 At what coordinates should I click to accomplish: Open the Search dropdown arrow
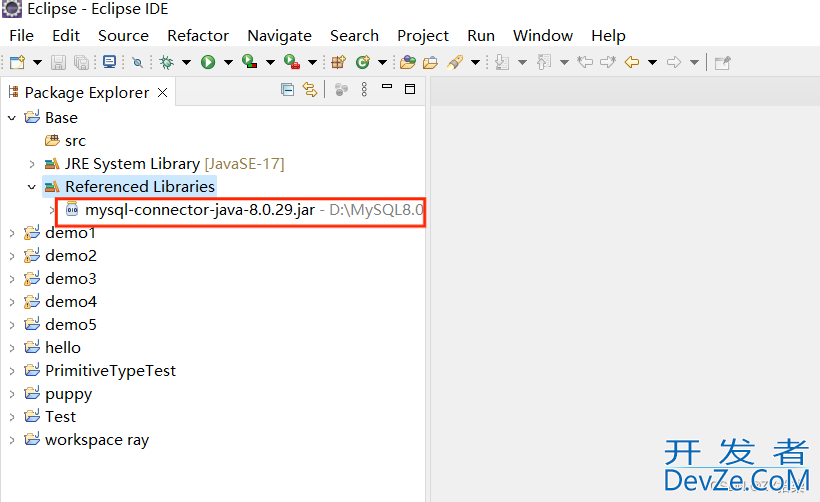click(475, 63)
